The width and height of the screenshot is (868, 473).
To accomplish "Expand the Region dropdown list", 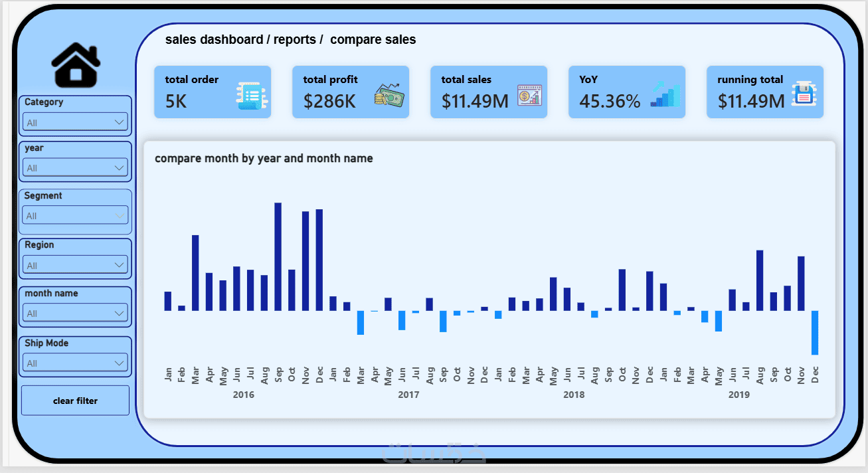I will 75,265.
